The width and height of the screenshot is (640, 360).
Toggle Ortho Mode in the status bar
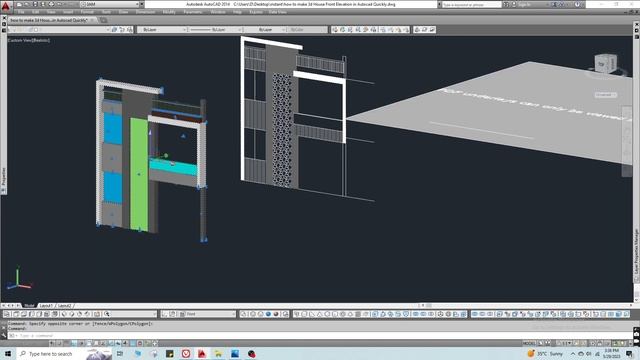(74, 344)
